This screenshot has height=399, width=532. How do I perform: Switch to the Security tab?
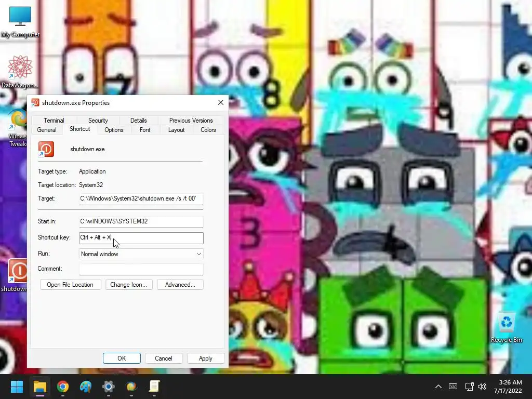pos(98,121)
